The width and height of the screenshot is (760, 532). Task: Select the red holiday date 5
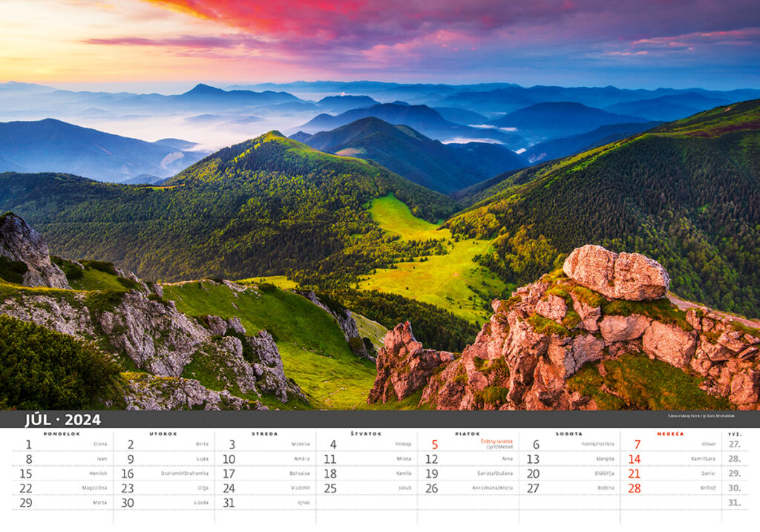[434, 445]
